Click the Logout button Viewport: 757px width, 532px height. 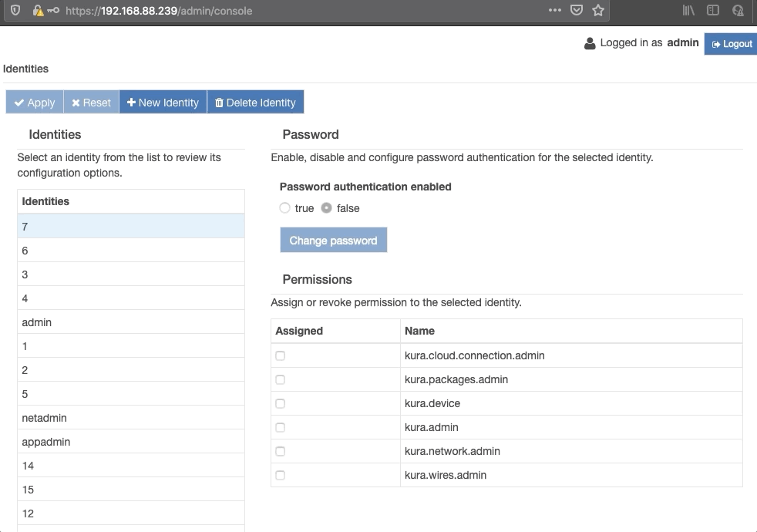[x=730, y=43]
